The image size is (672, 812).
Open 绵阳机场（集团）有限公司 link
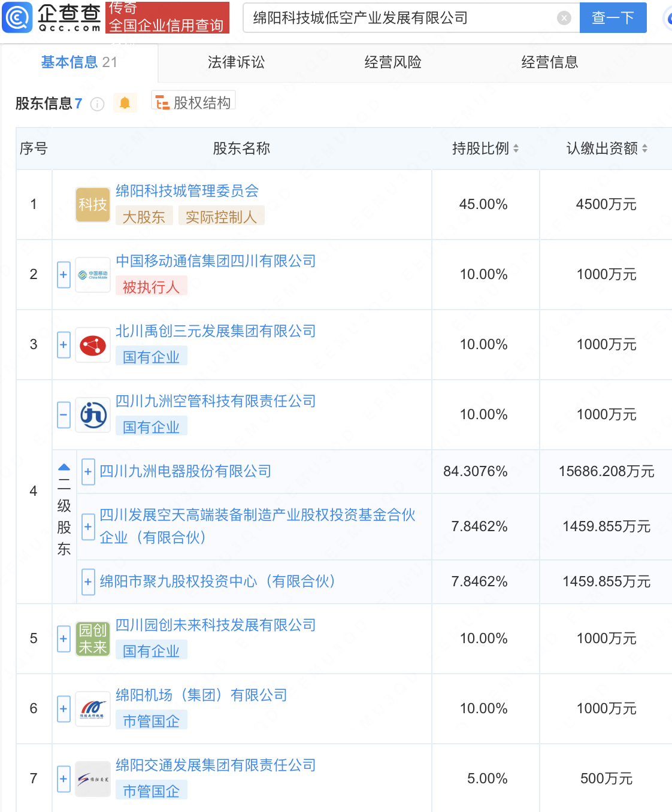click(201, 695)
